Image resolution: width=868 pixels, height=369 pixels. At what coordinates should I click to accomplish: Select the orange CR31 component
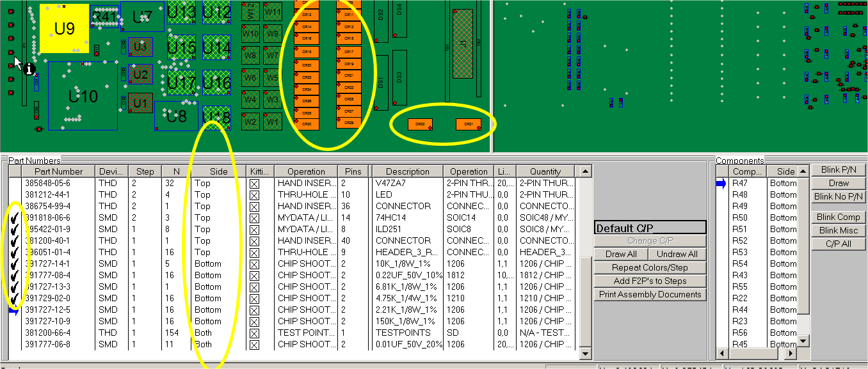tap(469, 124)
